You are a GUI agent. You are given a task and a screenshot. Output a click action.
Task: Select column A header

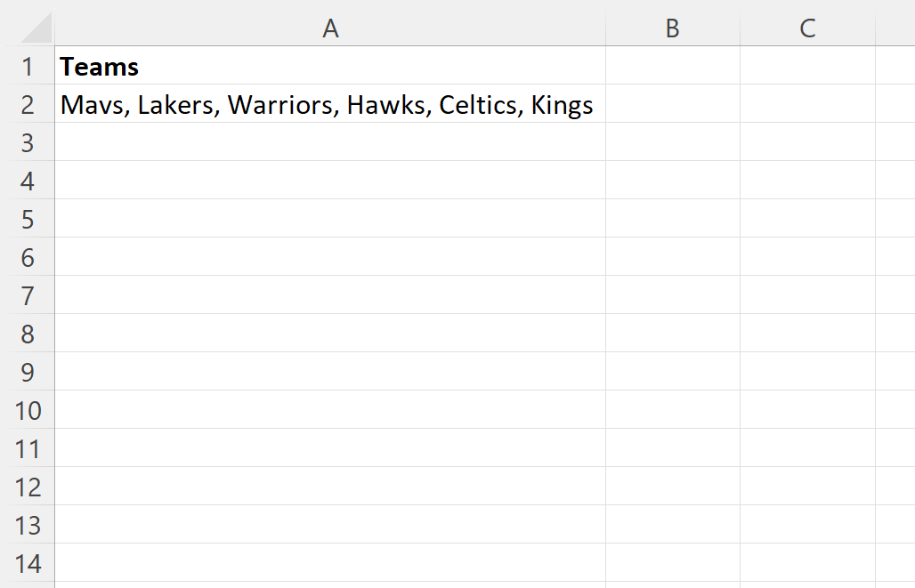pyautogui.click(x=330, y=28)
